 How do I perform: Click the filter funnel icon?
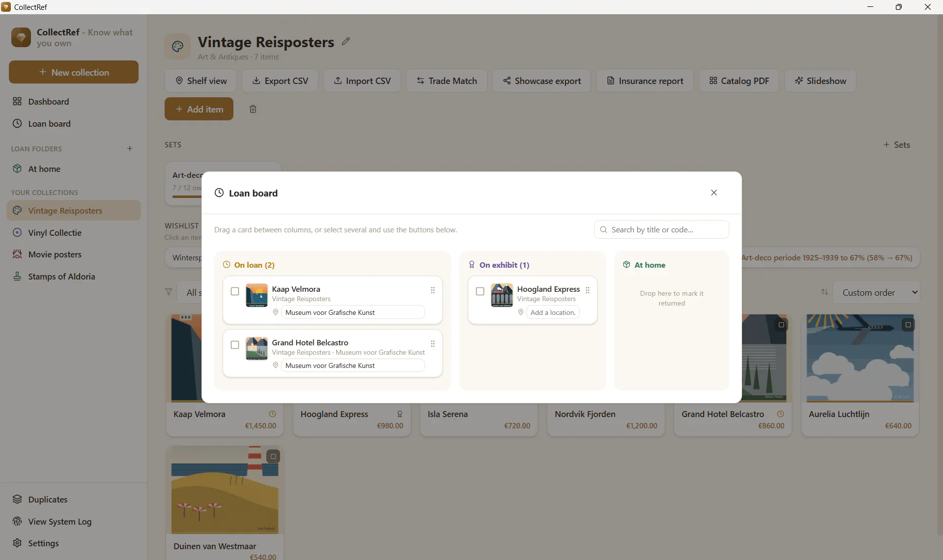(x=169, y=292)
